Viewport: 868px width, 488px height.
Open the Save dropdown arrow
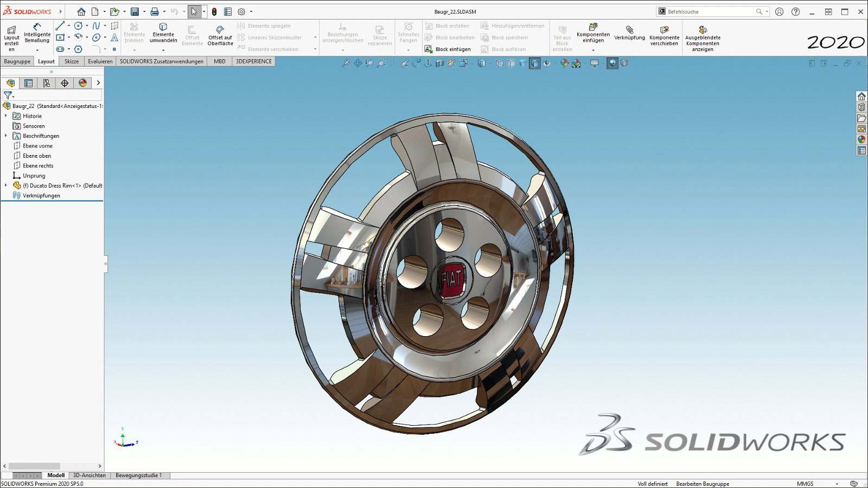[144, 11]
